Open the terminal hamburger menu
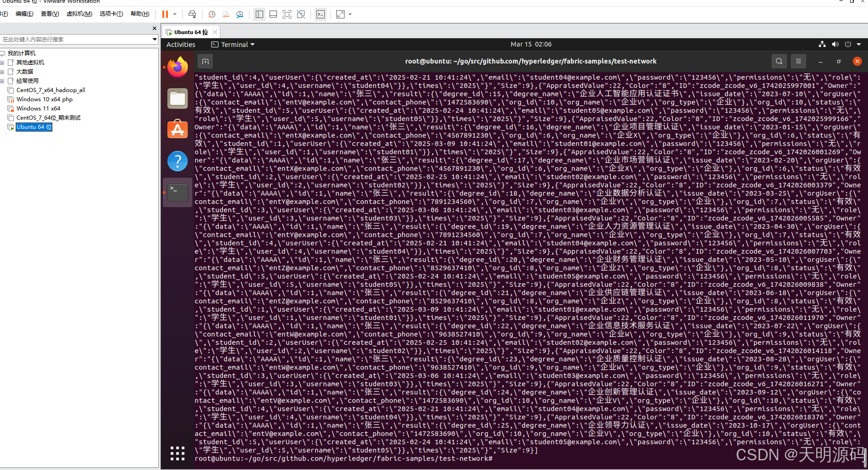Viewport: 868px width, 470px height. (x=799, y=61)
